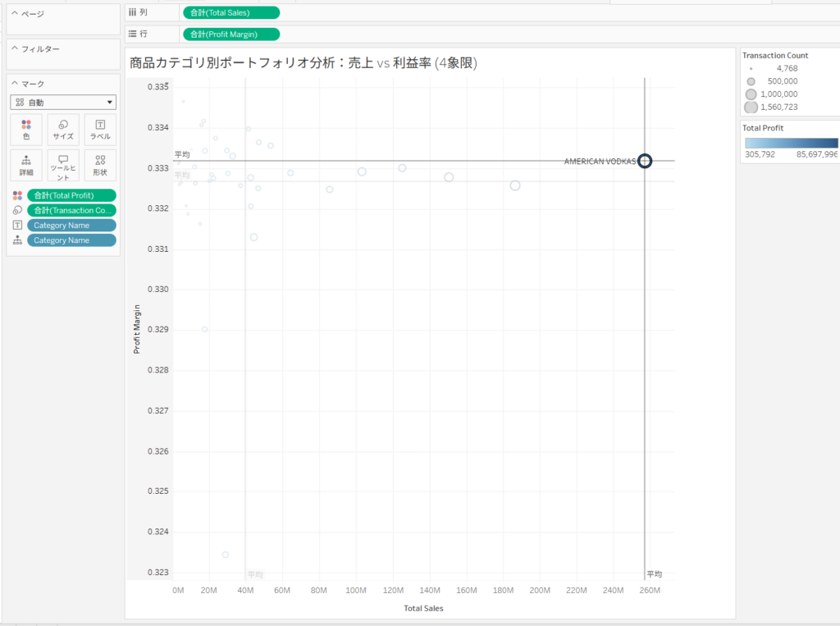
Task: Open the 自動 mark type dropdown
Action: tap(63, 103)
